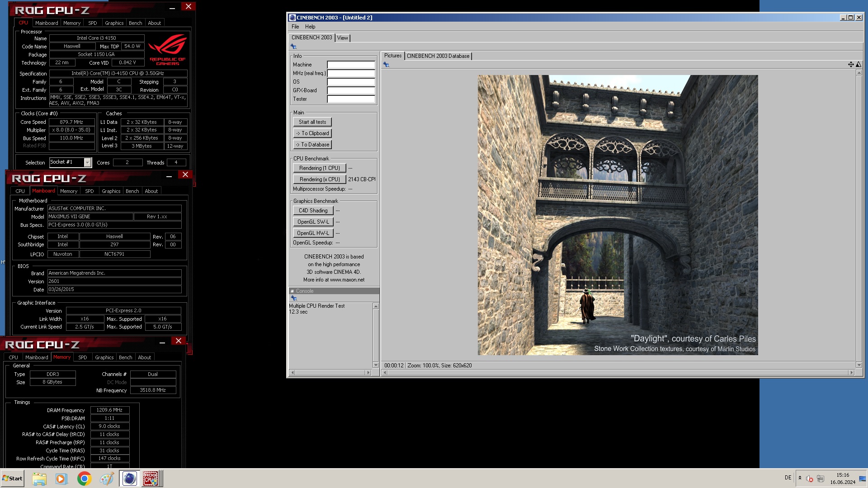Open About tab in middle CPU-Z window
Screen dimensions: 868x488
click(x=151, y=191)
